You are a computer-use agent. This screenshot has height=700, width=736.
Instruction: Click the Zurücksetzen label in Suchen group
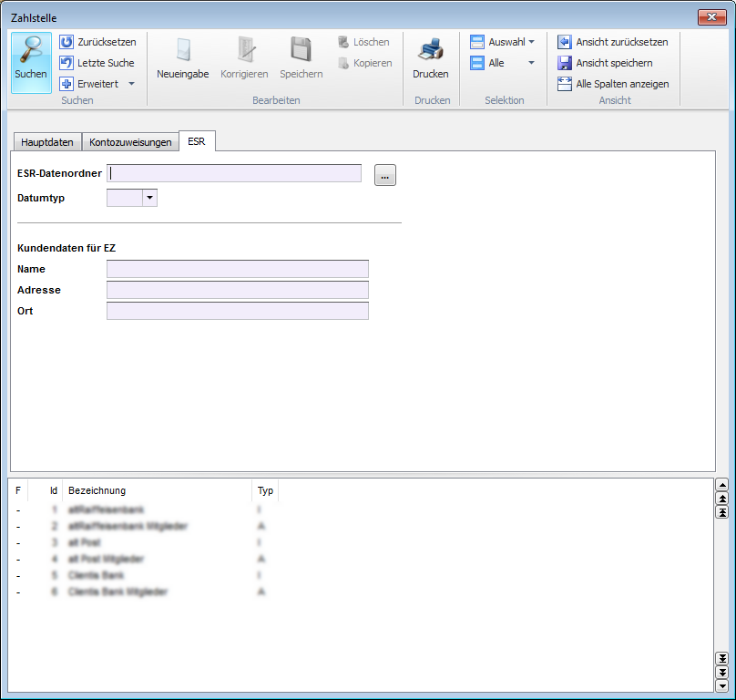107,42
